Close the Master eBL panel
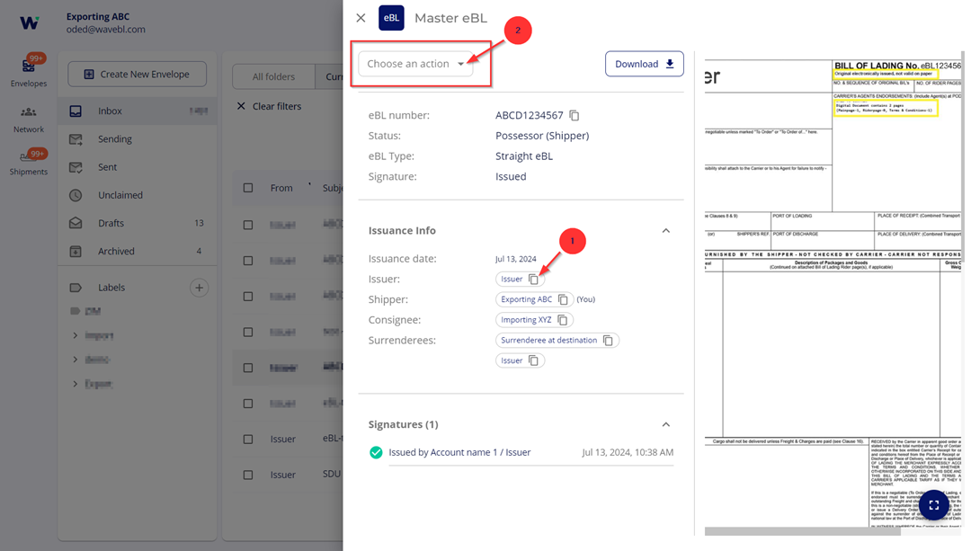 click(x=361, y=18)
